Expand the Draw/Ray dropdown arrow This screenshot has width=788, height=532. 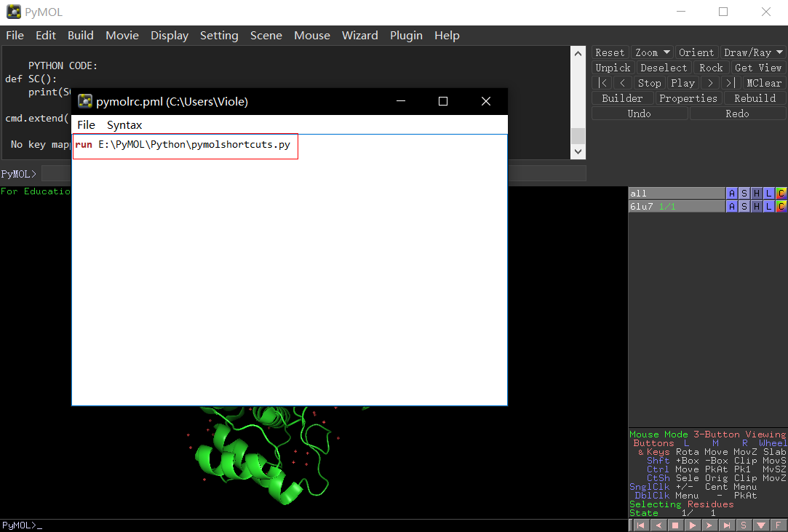[779, 52]
